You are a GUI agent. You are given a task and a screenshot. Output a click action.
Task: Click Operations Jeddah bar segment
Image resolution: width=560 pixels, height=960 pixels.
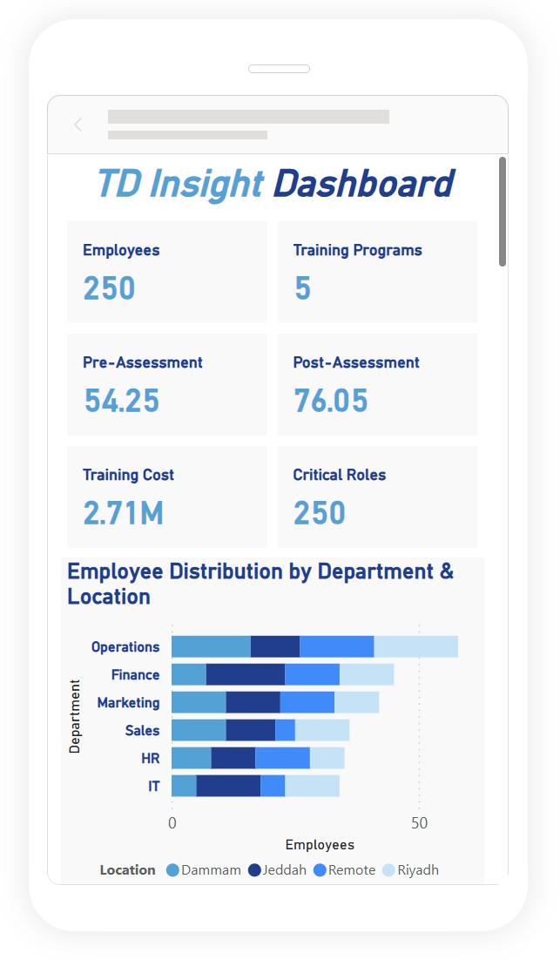click(275, 646)
